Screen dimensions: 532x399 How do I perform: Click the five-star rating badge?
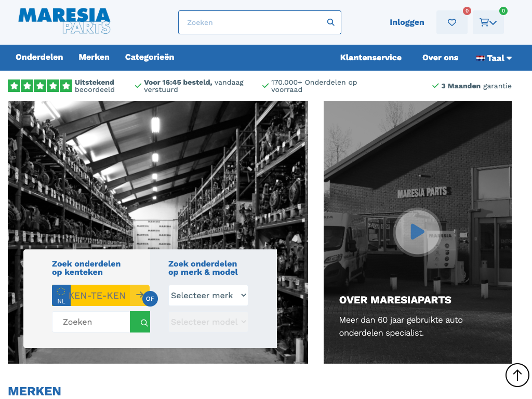pos(40,86)
